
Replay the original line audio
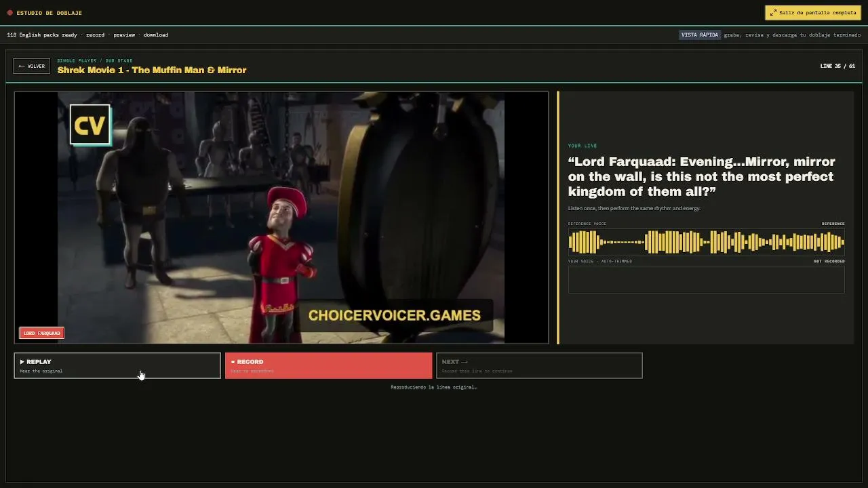[x=117, y=365]
